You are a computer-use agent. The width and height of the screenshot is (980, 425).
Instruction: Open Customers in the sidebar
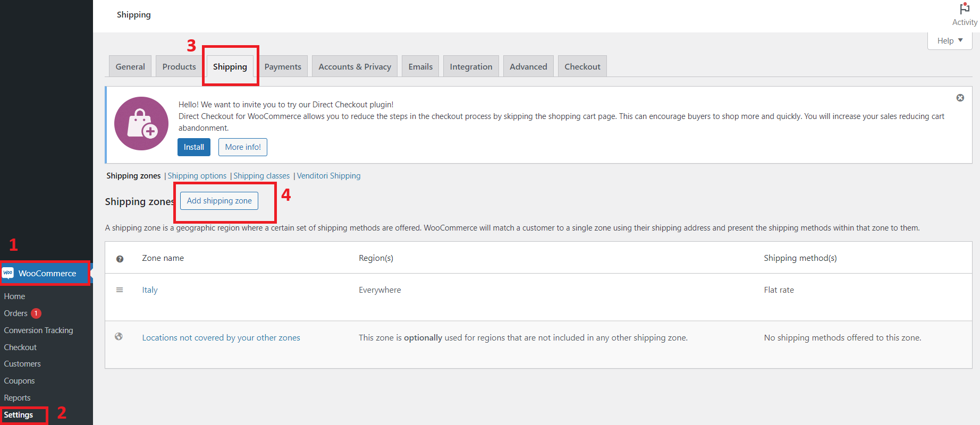point(22,364)
